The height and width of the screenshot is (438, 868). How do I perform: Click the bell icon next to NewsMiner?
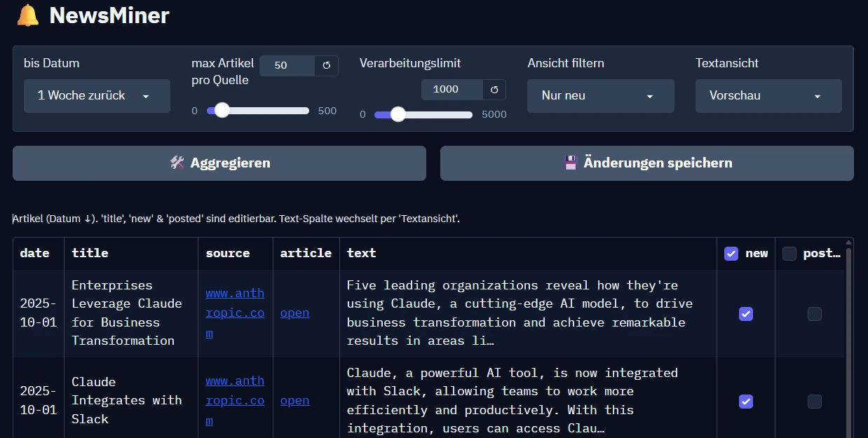tap(28, 15)
